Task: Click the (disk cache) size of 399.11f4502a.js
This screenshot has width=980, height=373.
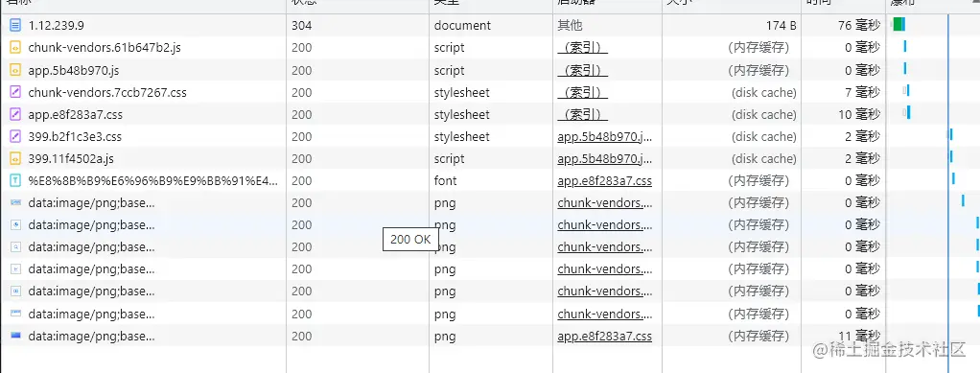Action: (x=764, y=159)
